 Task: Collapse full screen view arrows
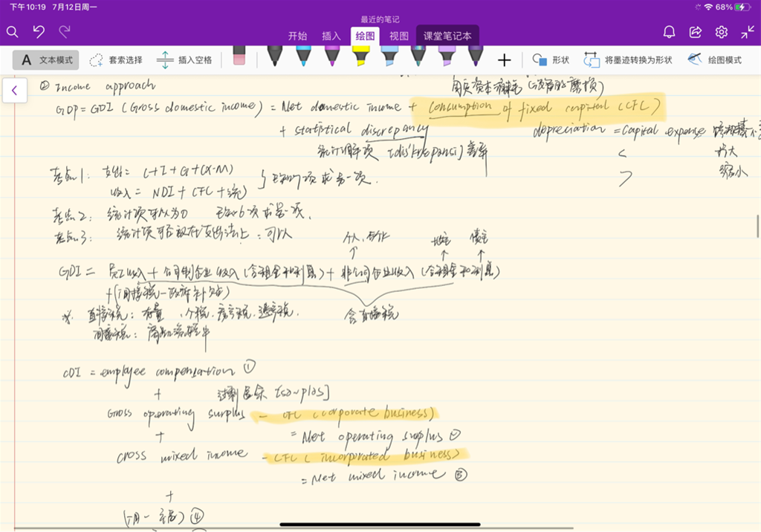tap(747, 32)
